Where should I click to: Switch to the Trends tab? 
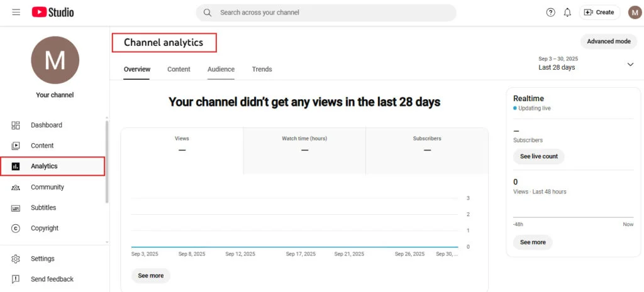(x=262, y=69)
